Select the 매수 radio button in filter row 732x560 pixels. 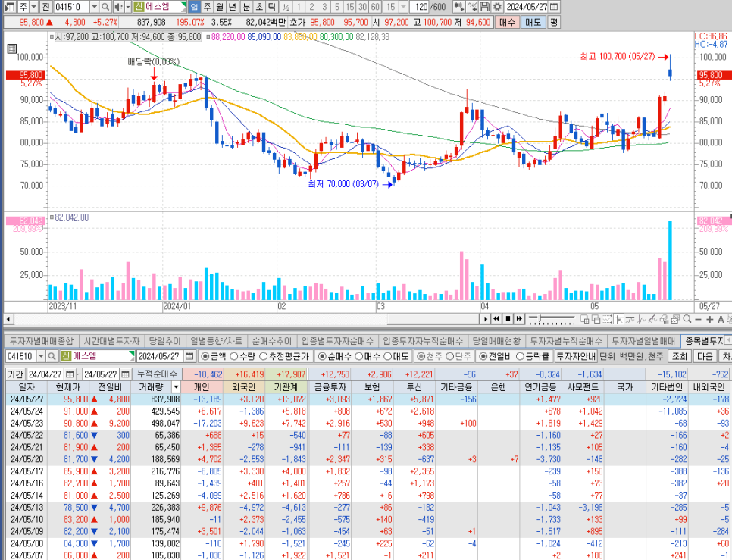[x=358, y=356]
